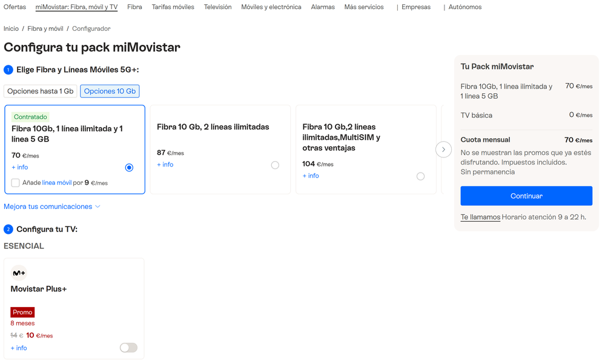Click the right arrow to show more plans
The height and width of the screenshot is (364, 605).
pos(443,150)
